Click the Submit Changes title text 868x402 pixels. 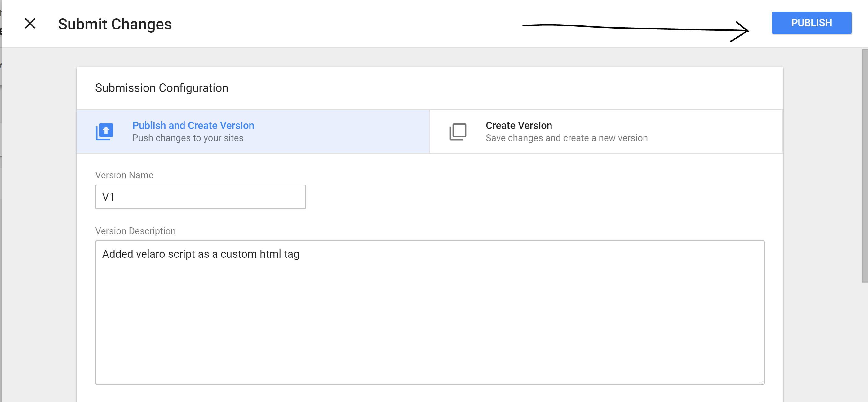pos(115,24)
